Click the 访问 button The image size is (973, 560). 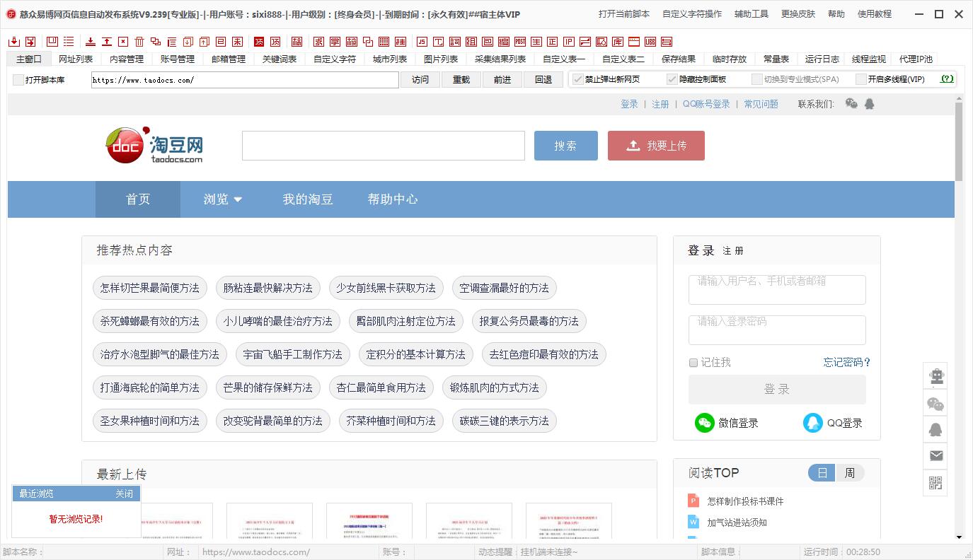tap(420, 80)
